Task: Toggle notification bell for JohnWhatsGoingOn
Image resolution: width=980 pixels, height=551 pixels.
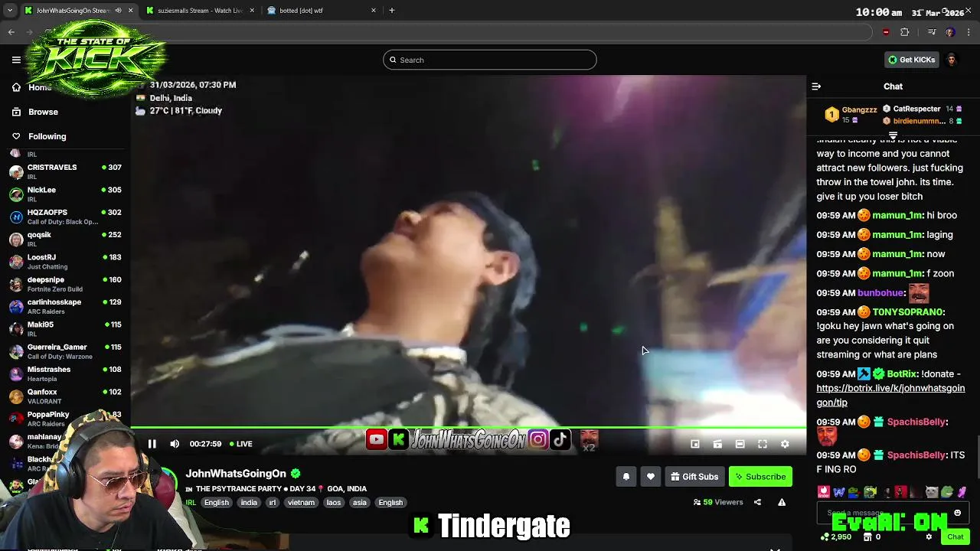Action: (626, 477)
